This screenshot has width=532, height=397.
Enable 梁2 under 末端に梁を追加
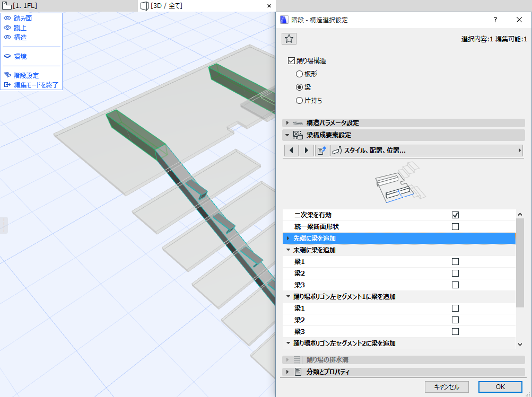455,274
